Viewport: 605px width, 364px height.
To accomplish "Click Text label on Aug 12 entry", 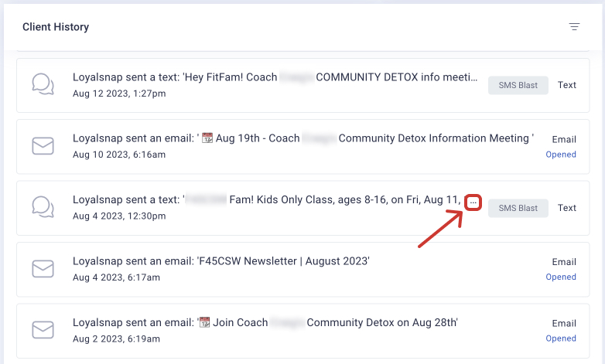I will 567,85.
